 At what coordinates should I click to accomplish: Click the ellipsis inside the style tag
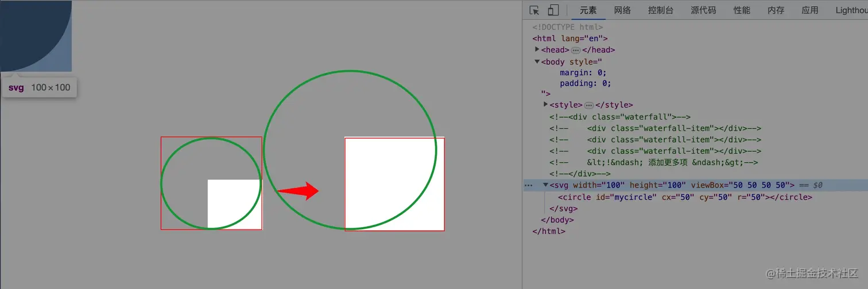pos(589,106)
